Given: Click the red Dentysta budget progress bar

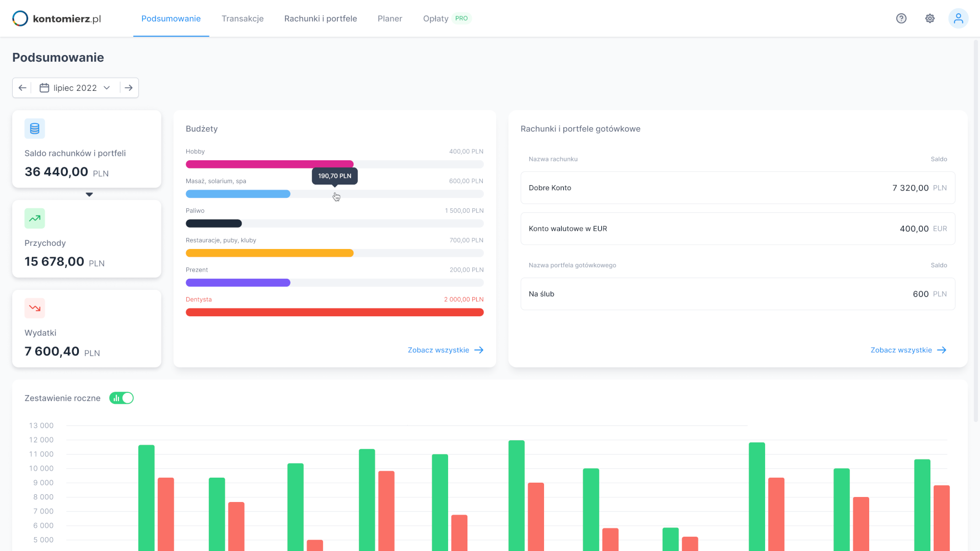Looking at the screenshot, I should (x=335, y=312).
